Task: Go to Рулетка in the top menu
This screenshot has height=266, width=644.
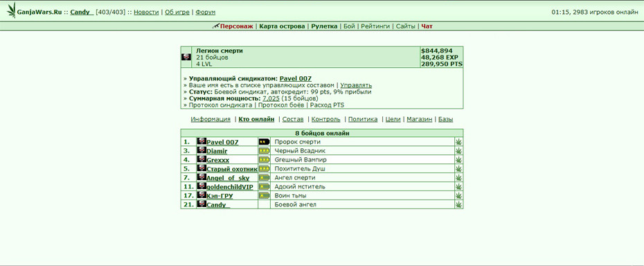Action: 324,26
